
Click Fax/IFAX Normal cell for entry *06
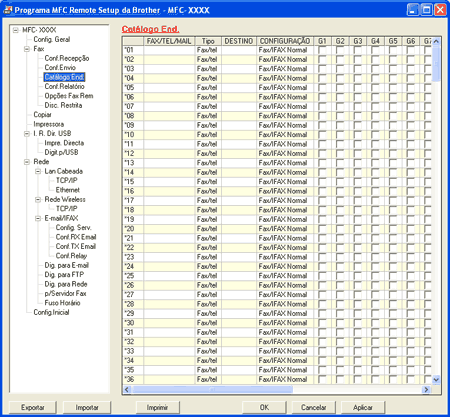point(285,97)
